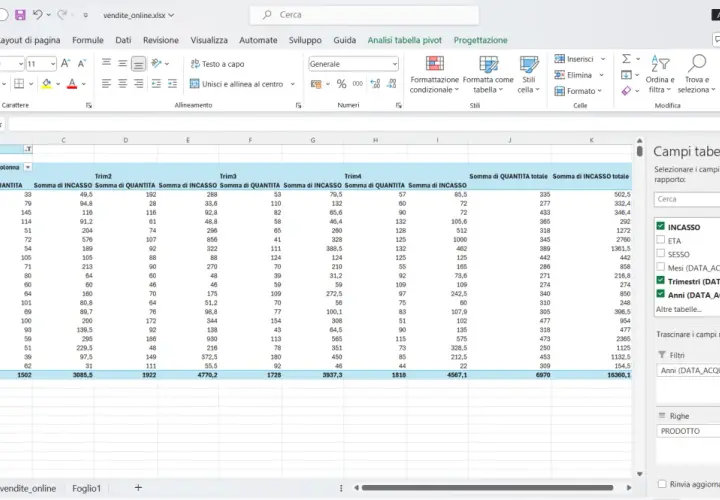Enable Rinvia aggiornamento checkbox
This screenshot has height=500, width=720.
point(662,484)
